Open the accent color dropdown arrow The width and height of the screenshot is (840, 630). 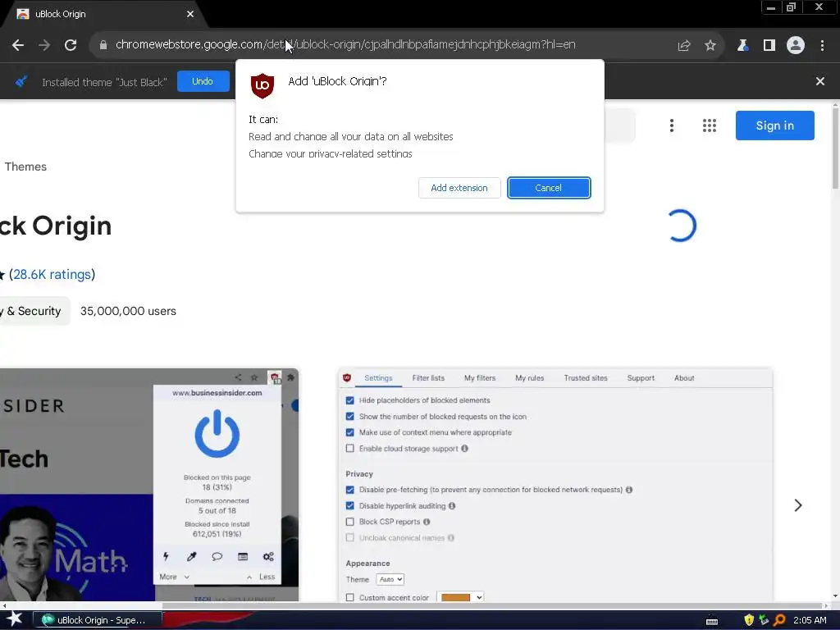tap(479, 597)
